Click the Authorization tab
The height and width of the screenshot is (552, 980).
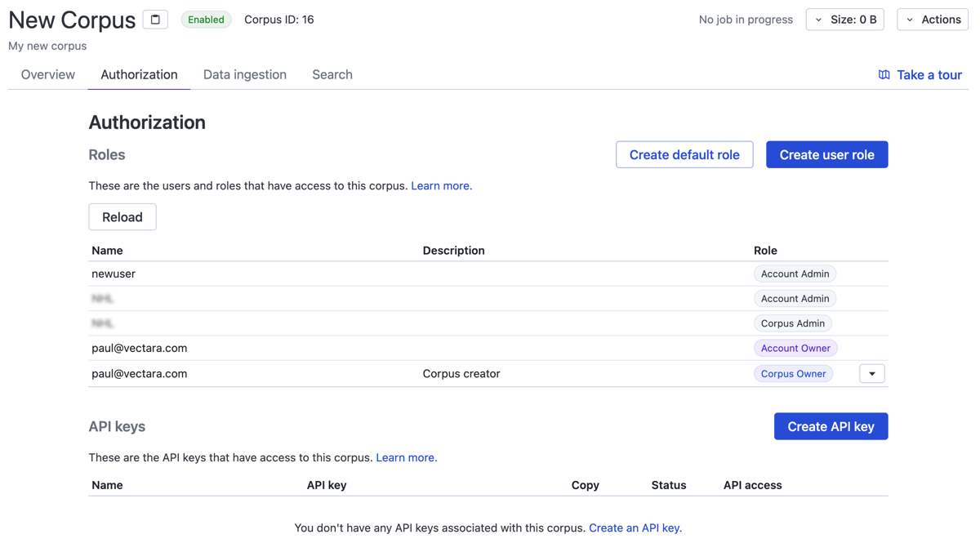tap(139, 74)
